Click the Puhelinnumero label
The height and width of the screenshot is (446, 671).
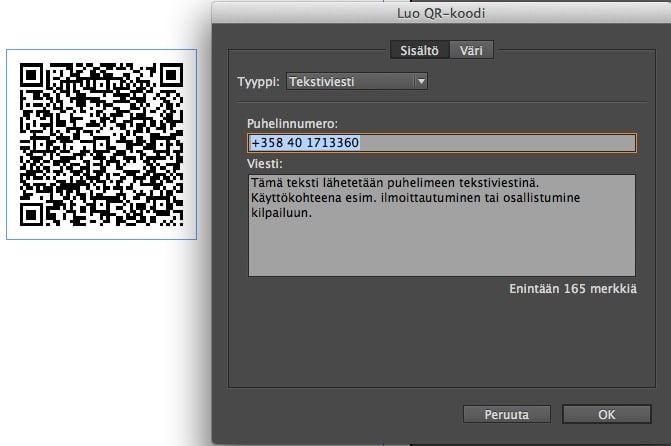[292, 124]
